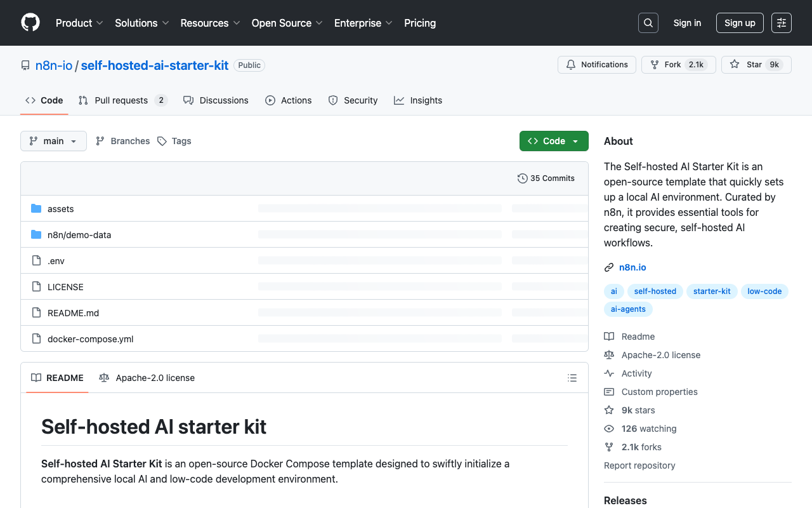812x508 pixels.
Task: Switch to the Discussions tab
Action: pos(216,100)
